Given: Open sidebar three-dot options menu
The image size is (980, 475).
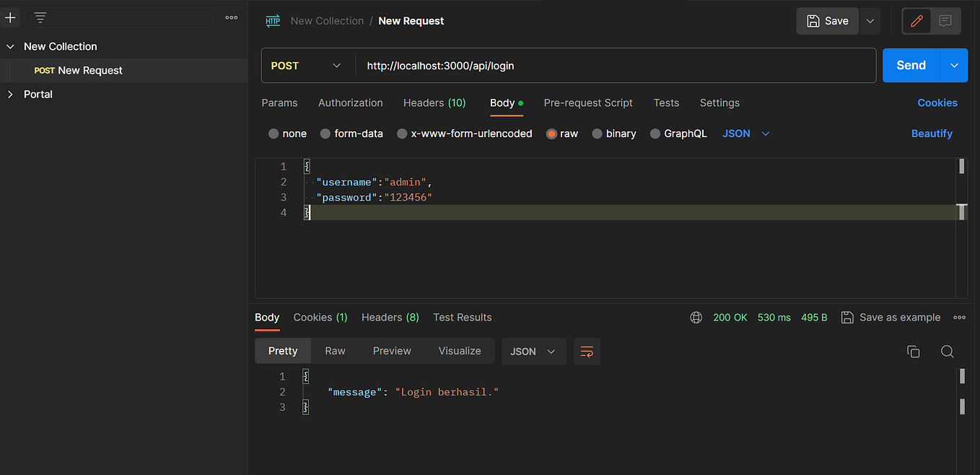Looking at the screenshot, I should [x=232, y=17].
